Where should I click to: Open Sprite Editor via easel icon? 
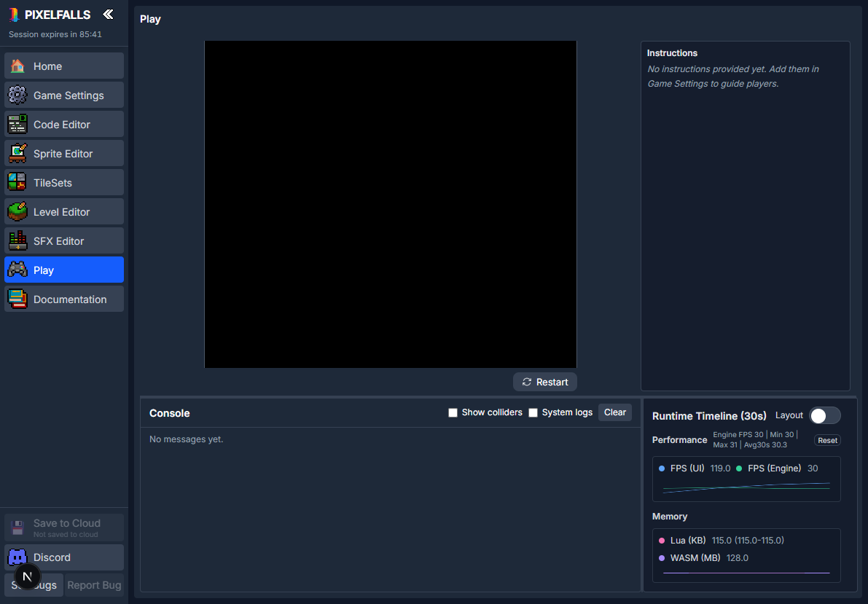17,153
